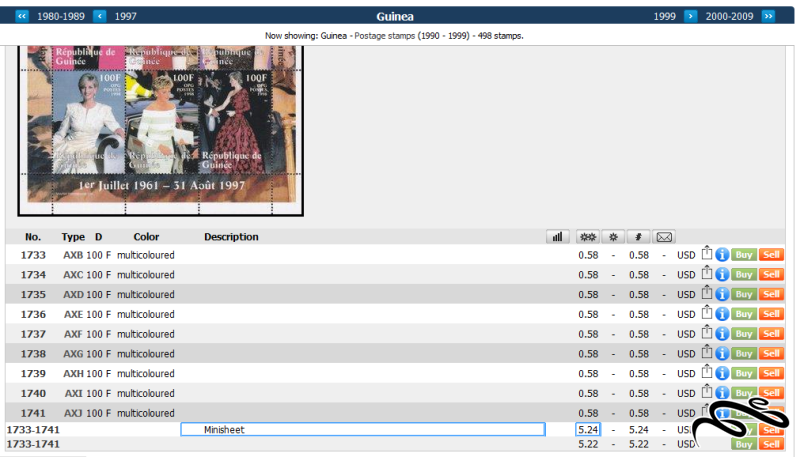Open info for stamp 1737
This screenshot has height=457, width=800.
coord(722,334)
